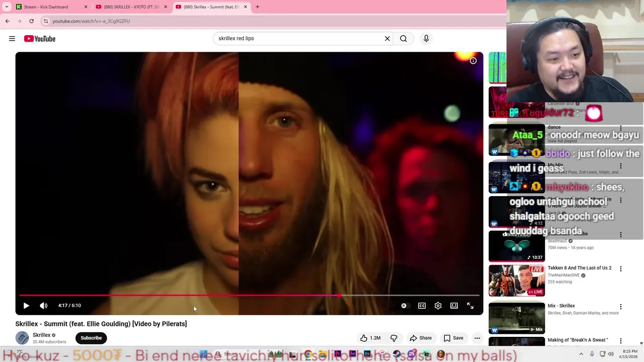Share the video

tap(421, 338)
